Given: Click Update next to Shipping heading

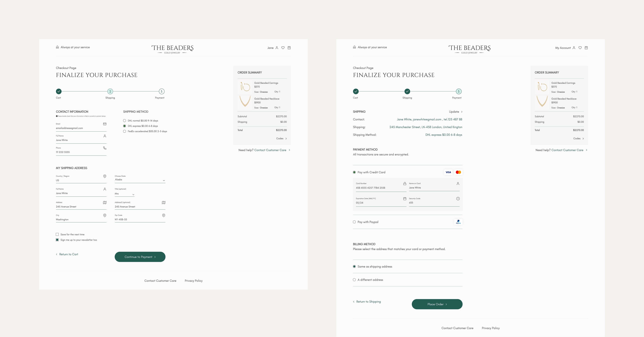Looking at the screenshot, I should pyautogui.click(x=455, y=112).
